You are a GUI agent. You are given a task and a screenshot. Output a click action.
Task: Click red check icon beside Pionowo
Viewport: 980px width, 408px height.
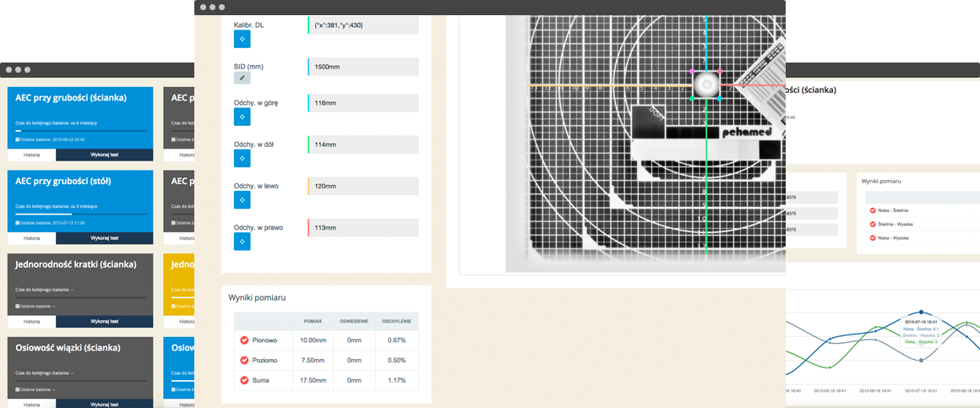point(244,340)
